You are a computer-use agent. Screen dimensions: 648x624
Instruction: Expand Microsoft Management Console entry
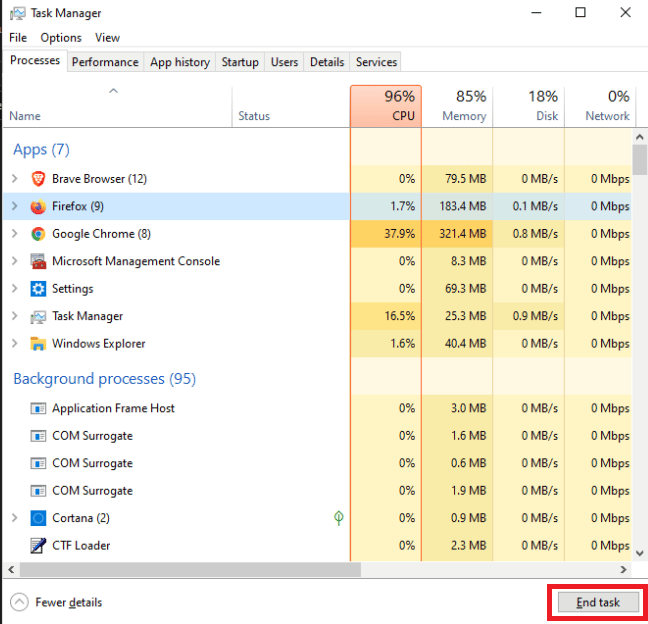pos(14,261)
